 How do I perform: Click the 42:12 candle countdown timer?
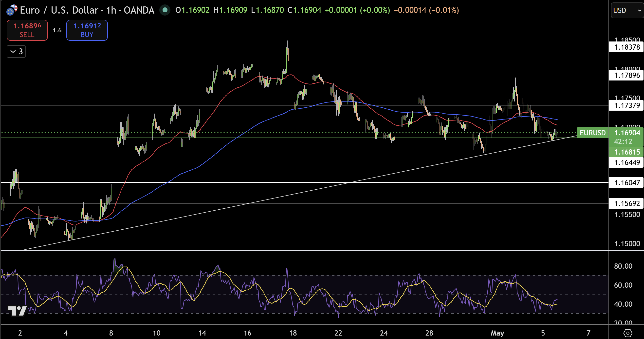pyautogui.click(x=623, y=142)
